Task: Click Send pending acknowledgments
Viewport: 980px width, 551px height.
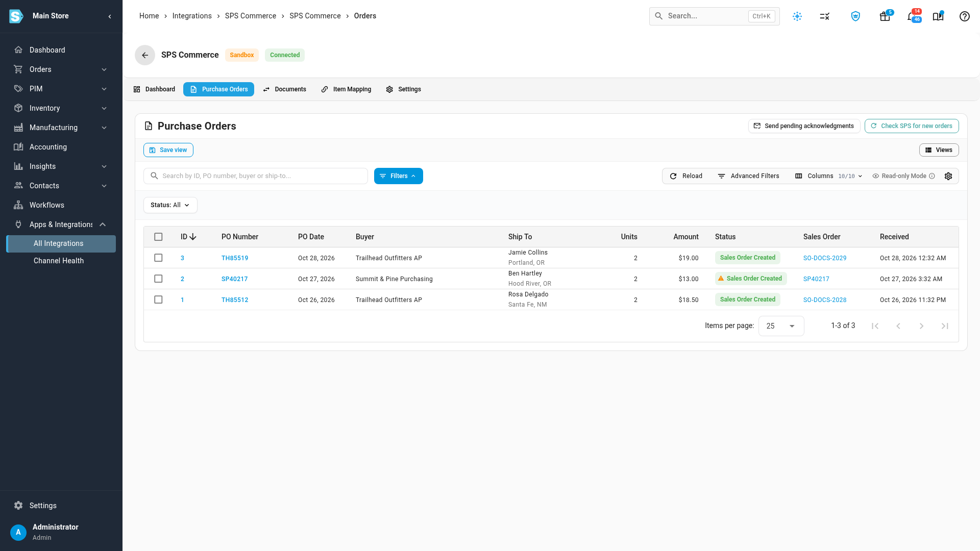Action: coord(804,126)
